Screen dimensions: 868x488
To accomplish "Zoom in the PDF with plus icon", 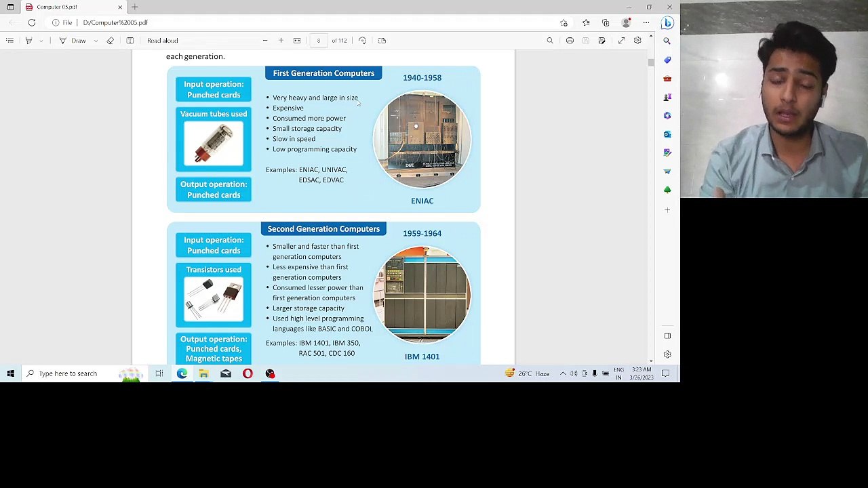I will pyautogui.click(x=281, y=41).
